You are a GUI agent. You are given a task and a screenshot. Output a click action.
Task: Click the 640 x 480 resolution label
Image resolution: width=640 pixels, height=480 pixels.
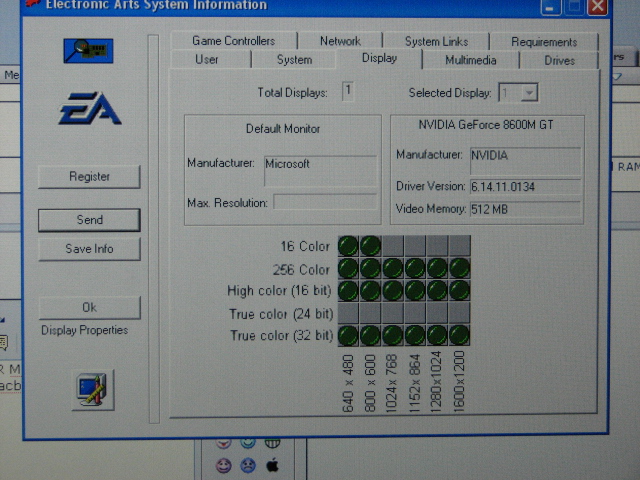348,383
